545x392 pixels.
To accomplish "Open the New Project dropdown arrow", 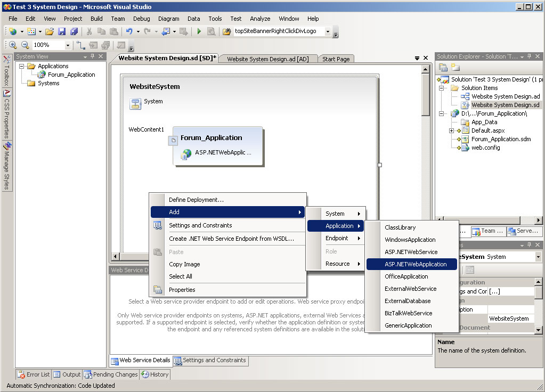I will pyautogui.click(x=22, y=31).
